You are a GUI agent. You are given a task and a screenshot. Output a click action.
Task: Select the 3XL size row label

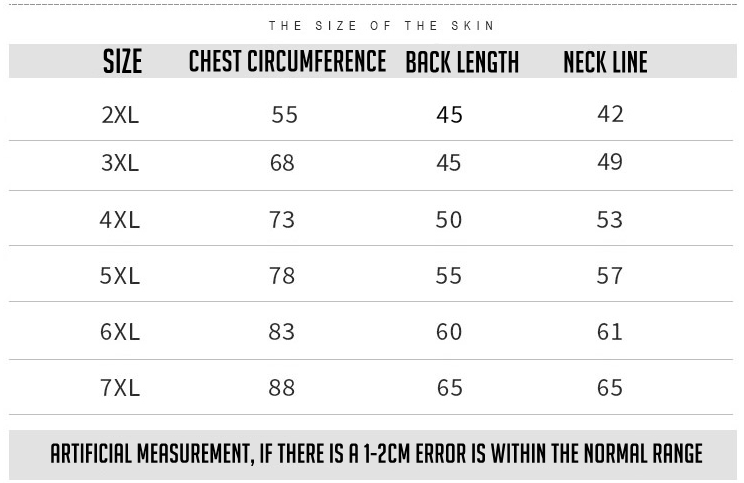(120, 163)
